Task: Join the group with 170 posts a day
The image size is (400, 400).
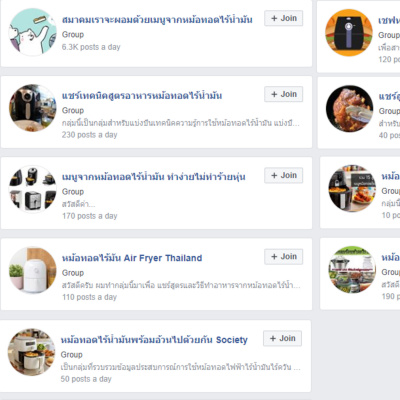Action: pyautogui.click(x=284, y=175)
